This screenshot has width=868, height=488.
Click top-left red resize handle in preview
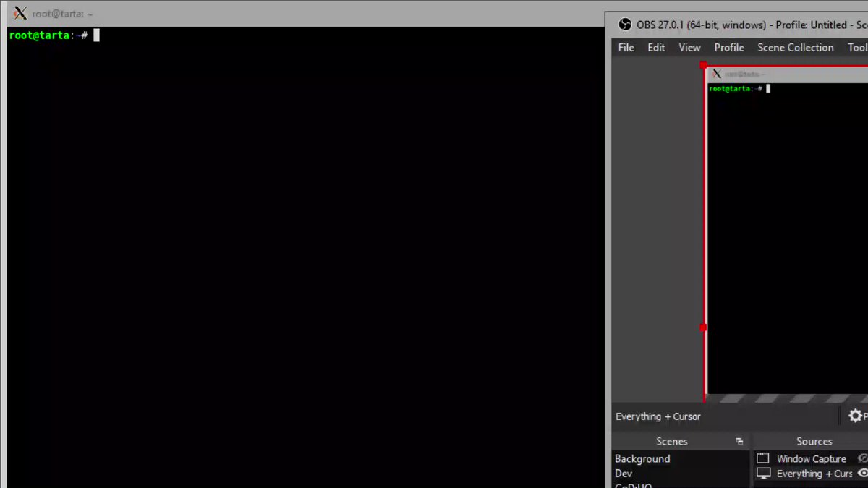point(703,65)
